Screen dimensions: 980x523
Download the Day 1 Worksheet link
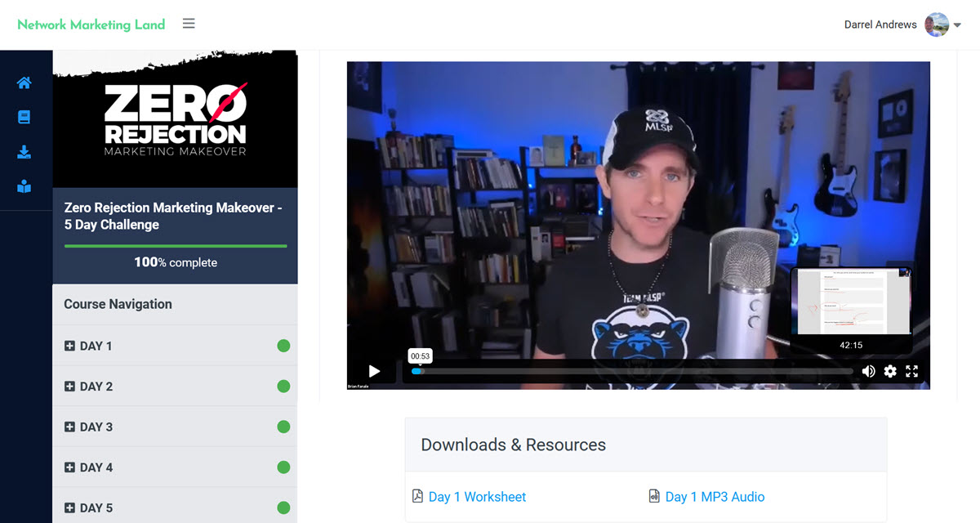[477, 497]
